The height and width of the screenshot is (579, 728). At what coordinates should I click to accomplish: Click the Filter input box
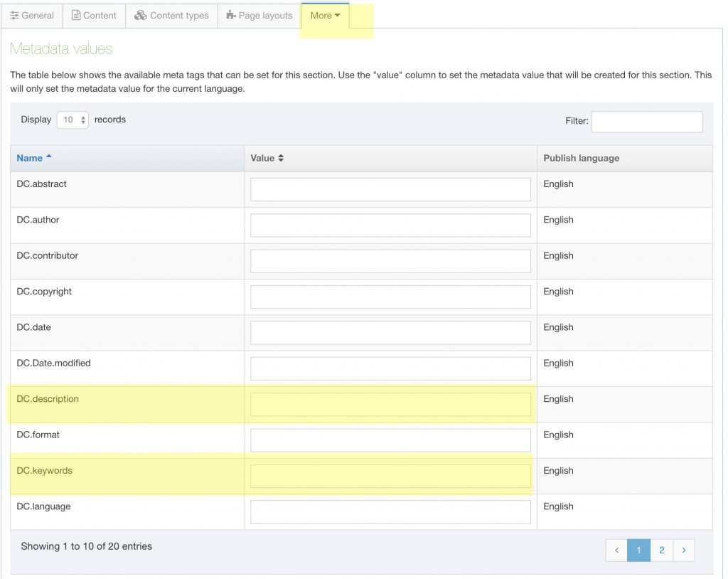pos(647,122)
